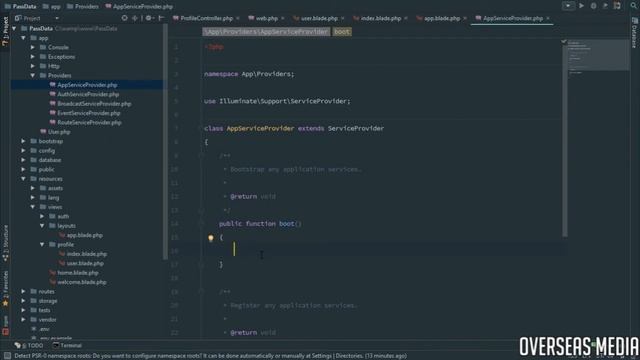Expand the auth folder under views
640x360 pixels.
42,216
